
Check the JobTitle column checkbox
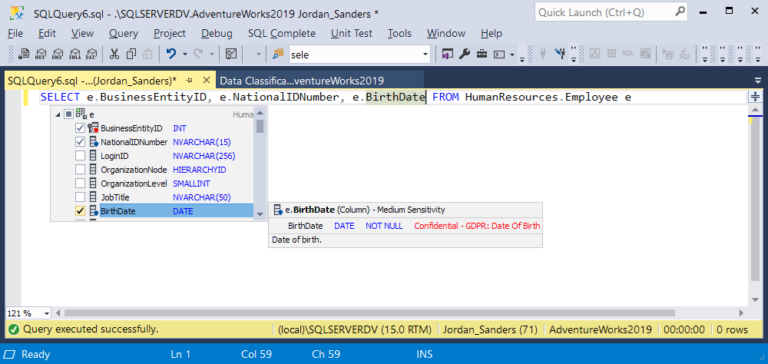coord(80,197)
